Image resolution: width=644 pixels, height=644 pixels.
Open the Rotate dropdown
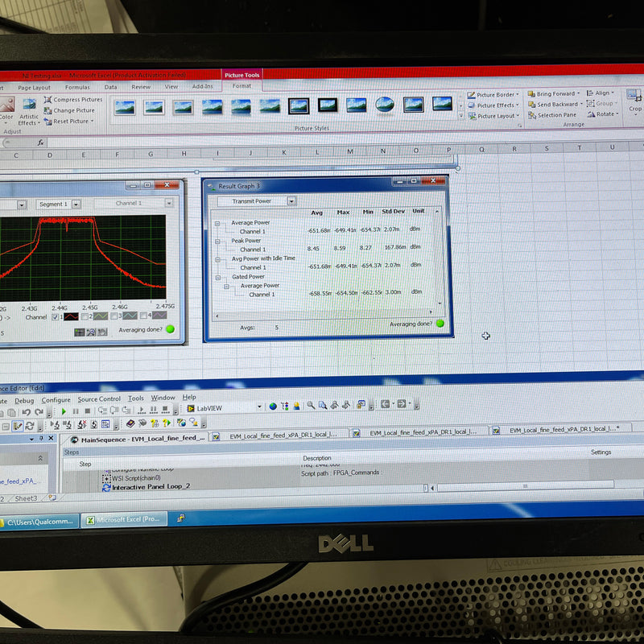pyautogui.click(x=602, y=114)
